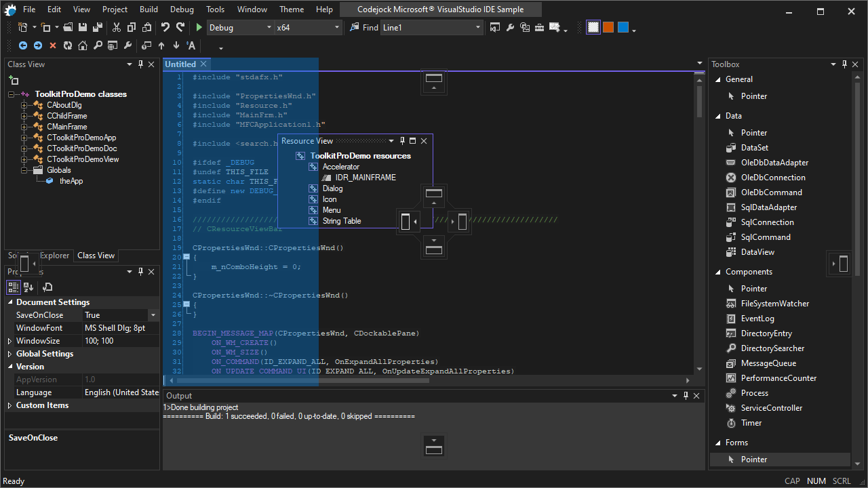Open the Build menu
The height and width of the screenshot is (488, 868).
(149, 9)
